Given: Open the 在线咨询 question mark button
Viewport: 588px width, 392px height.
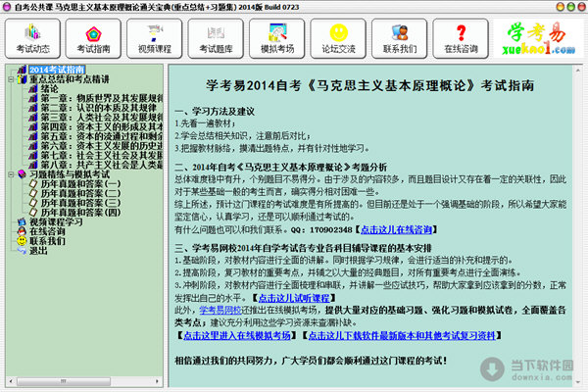Looking at the screenshot, I should pos(461,39).
